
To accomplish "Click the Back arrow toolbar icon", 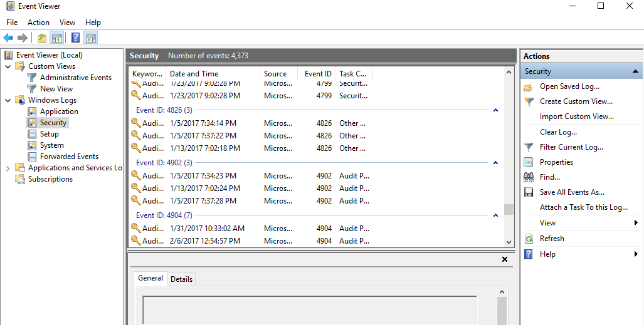I will pos(8,38).
